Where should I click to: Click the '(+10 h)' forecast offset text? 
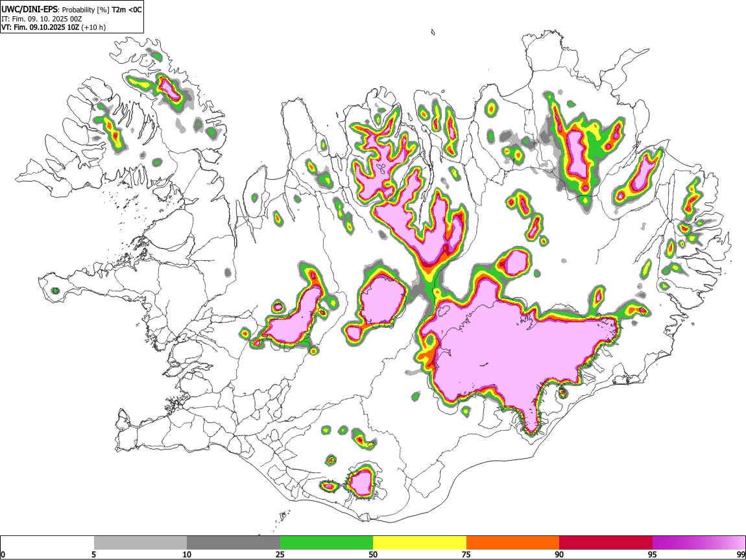tap(93, 27)
